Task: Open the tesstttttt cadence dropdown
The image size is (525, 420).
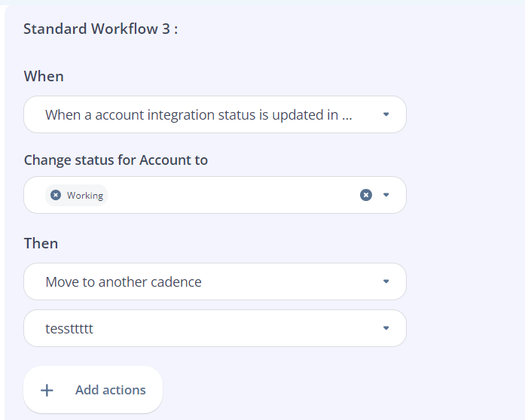Action: (215, 328)
